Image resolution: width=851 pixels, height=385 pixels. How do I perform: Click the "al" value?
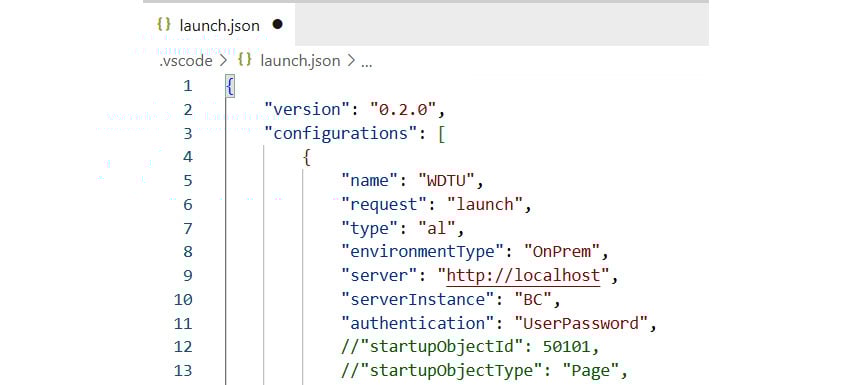[x=438, y=228]
